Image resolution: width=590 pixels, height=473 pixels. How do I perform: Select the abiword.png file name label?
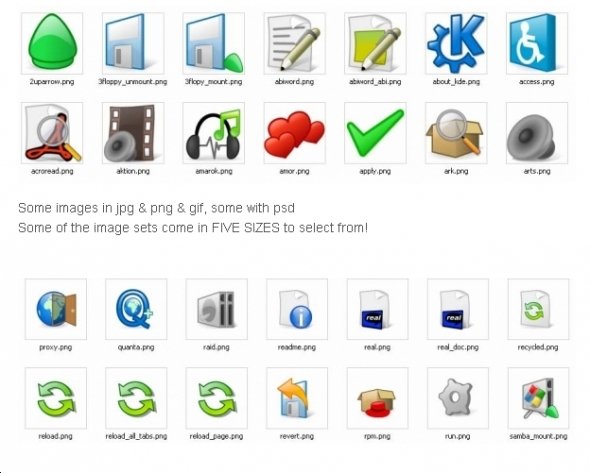[x=294, y=82]
